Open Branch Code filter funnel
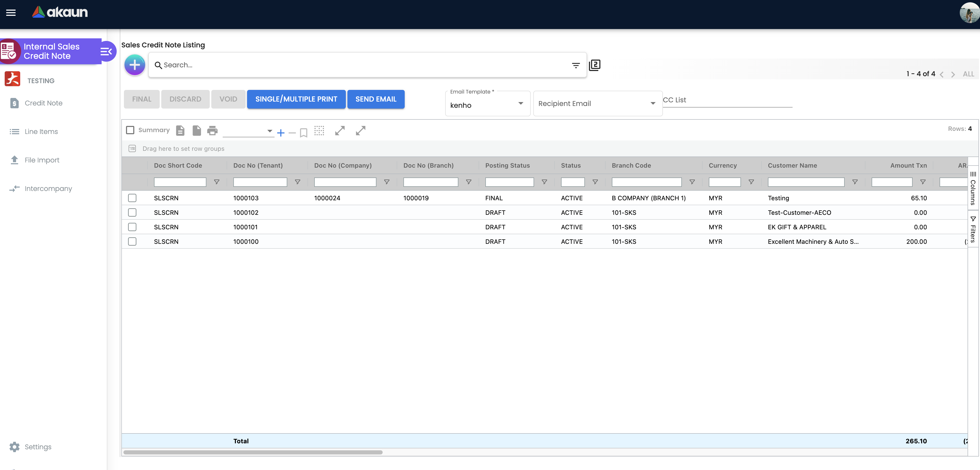The height and width of the screenshot is (470, 980). pos(692,182)
